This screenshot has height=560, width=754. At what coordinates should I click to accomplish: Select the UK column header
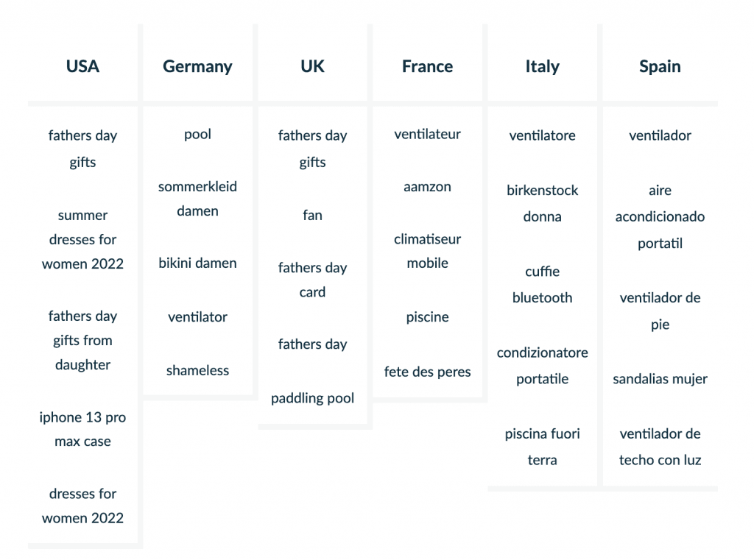click(x=312, y=66)
